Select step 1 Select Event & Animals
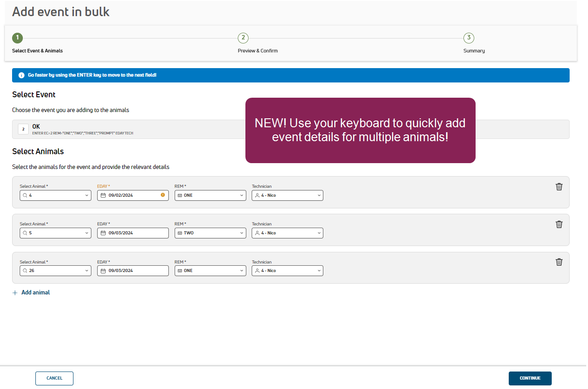Screen dimensions: 588x389 click(17, 38)
